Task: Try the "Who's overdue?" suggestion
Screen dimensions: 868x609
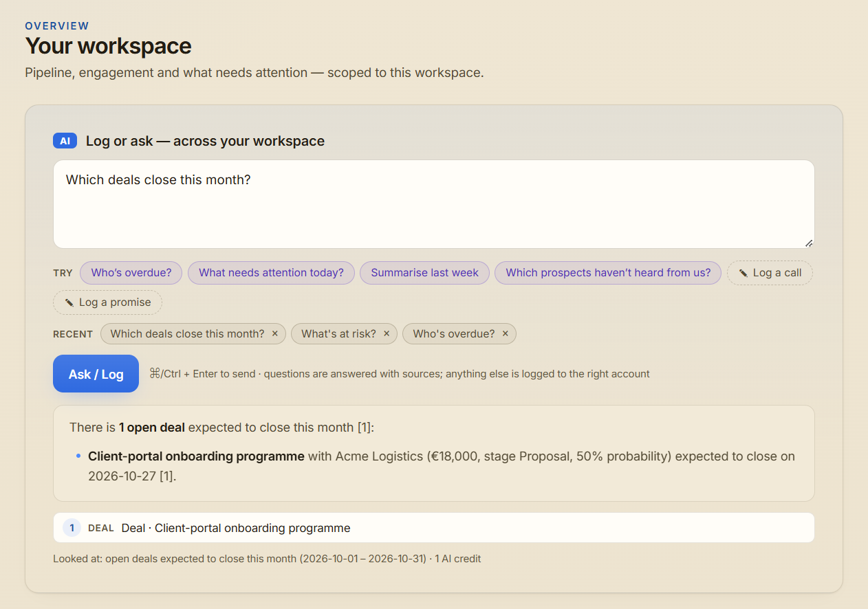Action: tap(131, 273)
